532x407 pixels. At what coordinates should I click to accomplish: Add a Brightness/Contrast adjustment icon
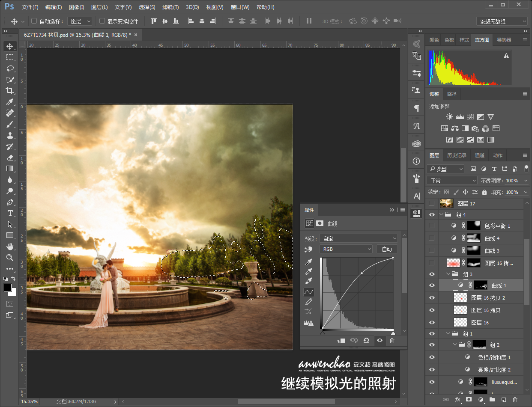[x=449, y=117]
